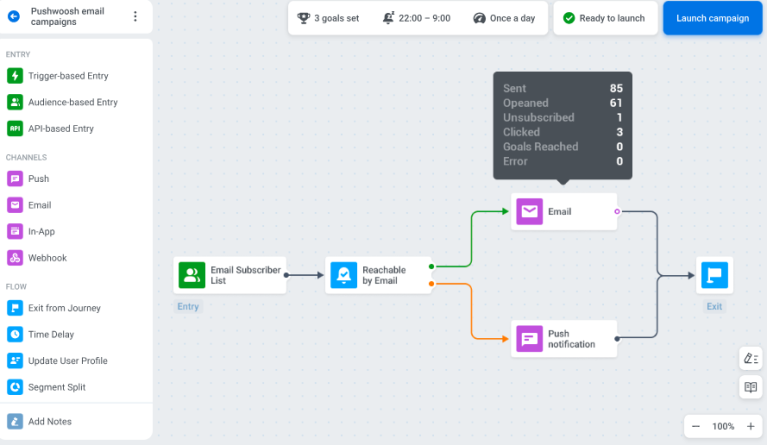Click the silent hours bell icon
This screenshot has height=445, width=767.
pyautogui.click(x=388, y=18)
